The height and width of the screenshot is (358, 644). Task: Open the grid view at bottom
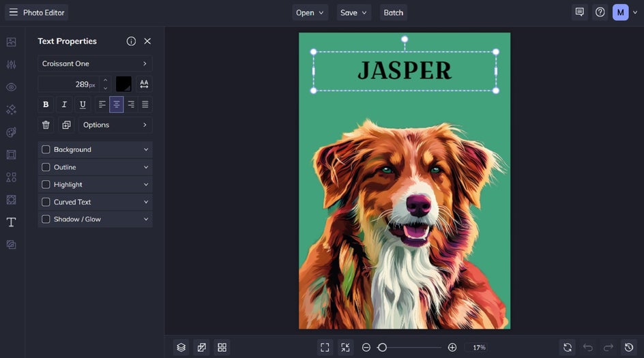click(222, 347)
